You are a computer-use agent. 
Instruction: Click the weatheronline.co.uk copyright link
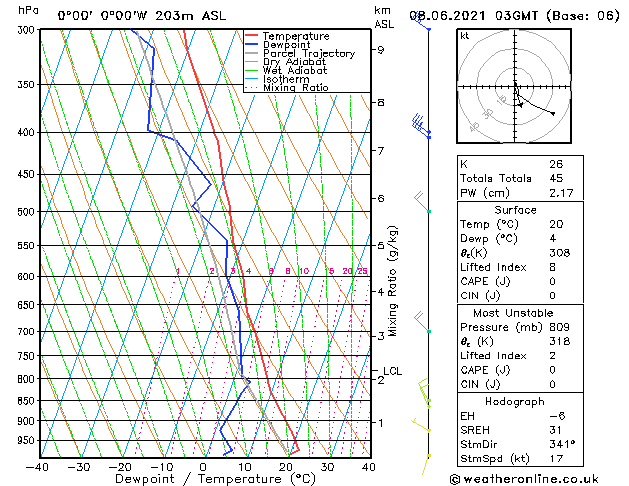point(524,479)
